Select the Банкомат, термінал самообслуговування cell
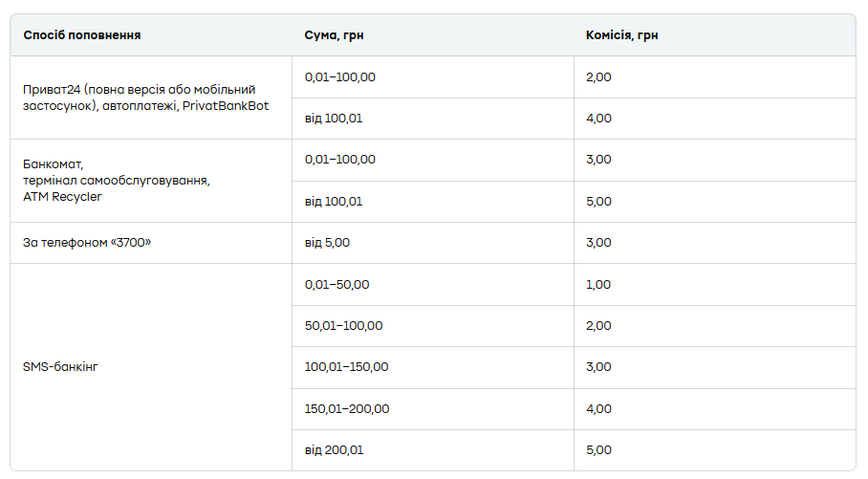The width and height of the screenshot is (868, 479). pyautogui.click(x=117, y=181)
